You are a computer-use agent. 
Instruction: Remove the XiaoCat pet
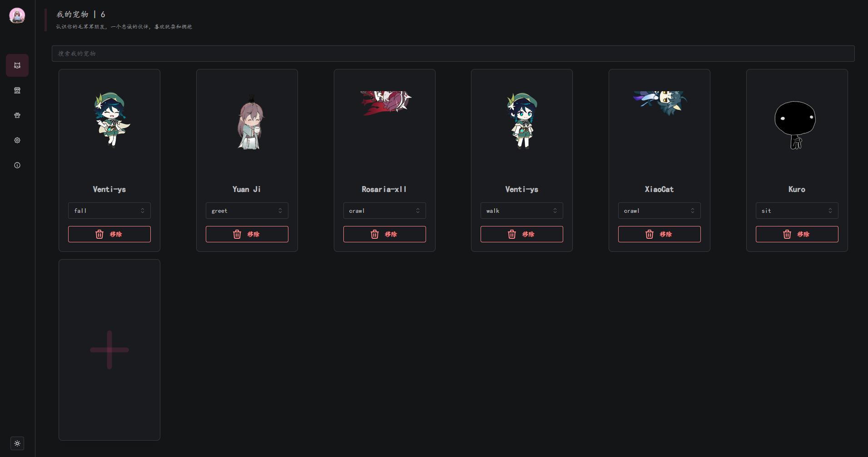point(660,234)
